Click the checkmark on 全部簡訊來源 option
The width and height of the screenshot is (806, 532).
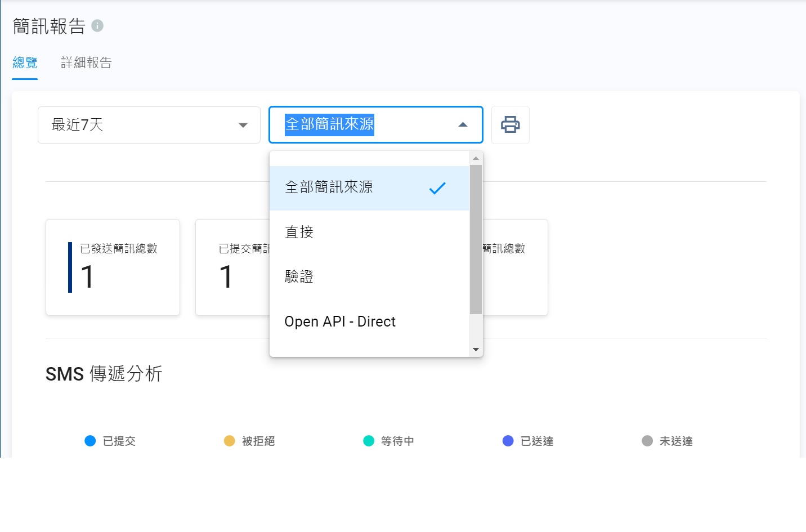(437, 188)
